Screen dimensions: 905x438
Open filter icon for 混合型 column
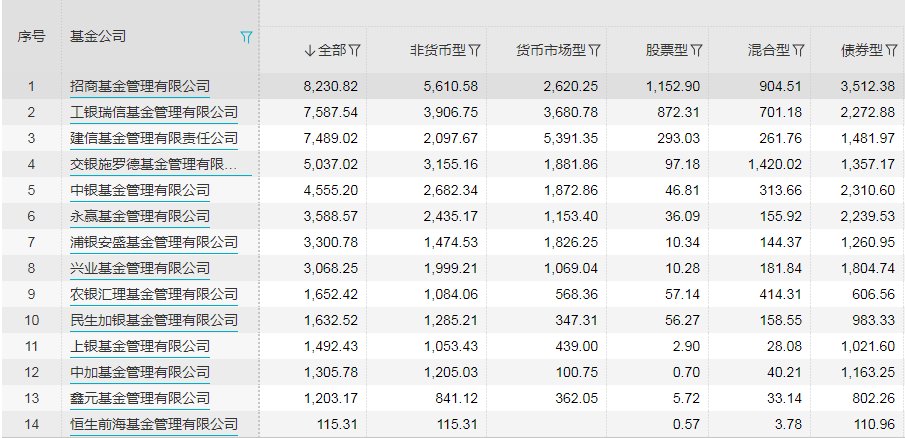(798, 51)
